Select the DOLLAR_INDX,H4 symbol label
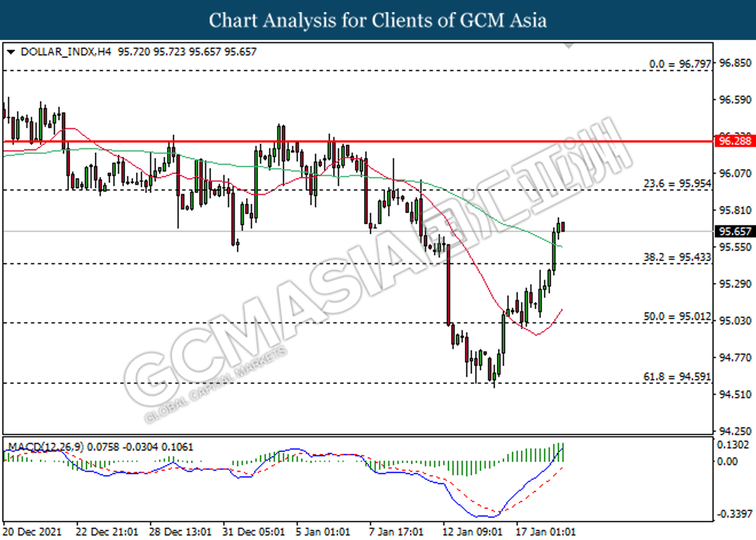Image resolution: width=756 pixels, height=540 pixels. tap(66, 52)
